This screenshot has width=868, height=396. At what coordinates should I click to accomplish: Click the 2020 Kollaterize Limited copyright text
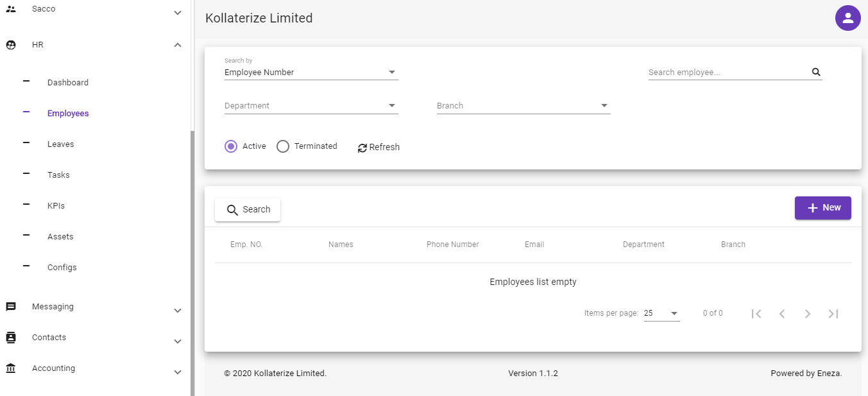(x=275, y=374)
